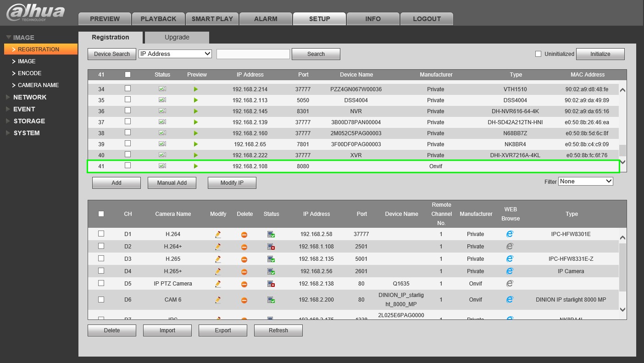644x363 pixels.
Task: Click the Manual Add button
Action: coord(172,183)
